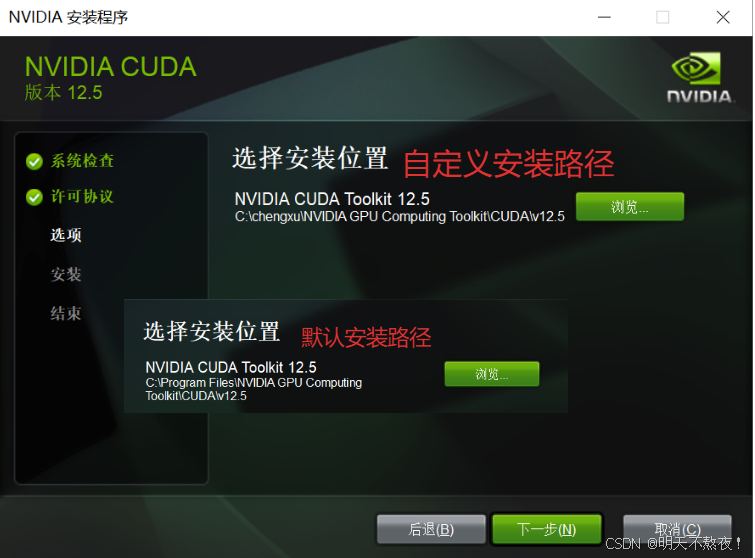
Task: Go back with the 后退(B) button
Action: (x=431, y=529)
